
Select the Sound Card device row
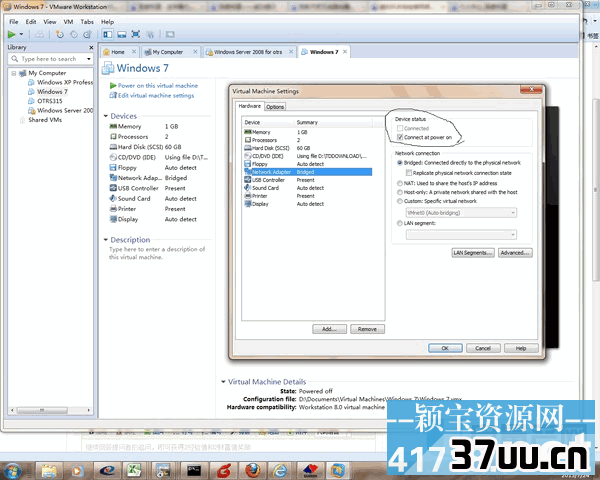[x=308, y=188]
